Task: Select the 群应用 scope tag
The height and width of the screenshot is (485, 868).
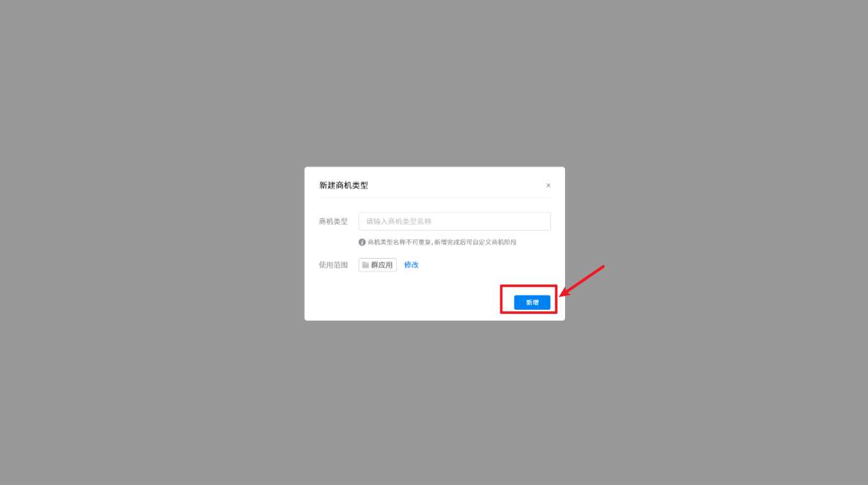Action: (378, 265)
